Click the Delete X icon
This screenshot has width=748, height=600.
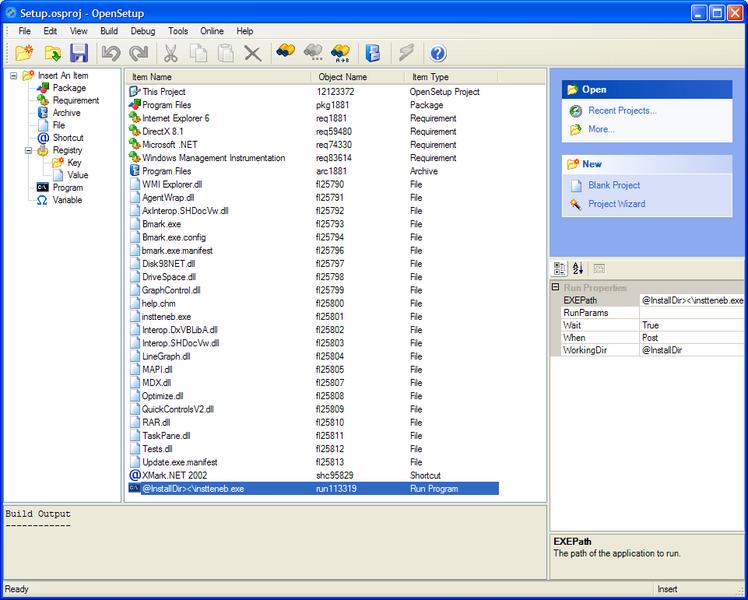click(253, 53)
